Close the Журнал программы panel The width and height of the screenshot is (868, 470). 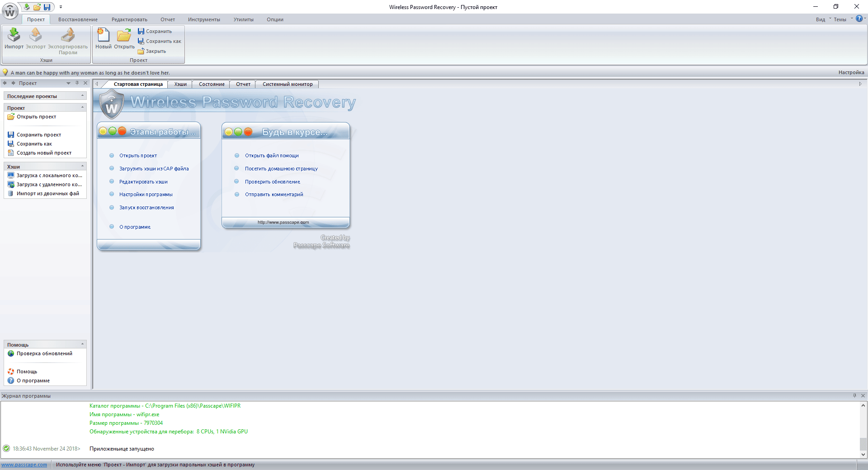tap(863, 395)
